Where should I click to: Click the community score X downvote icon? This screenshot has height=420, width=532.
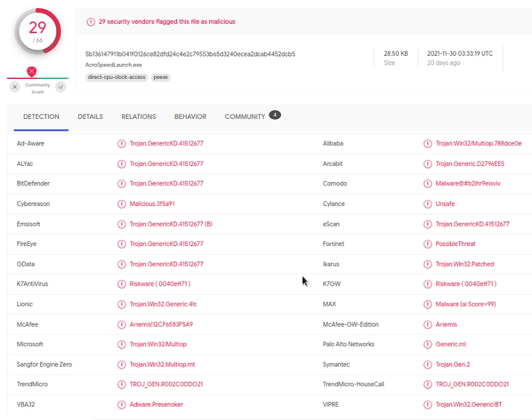point(15,87)
